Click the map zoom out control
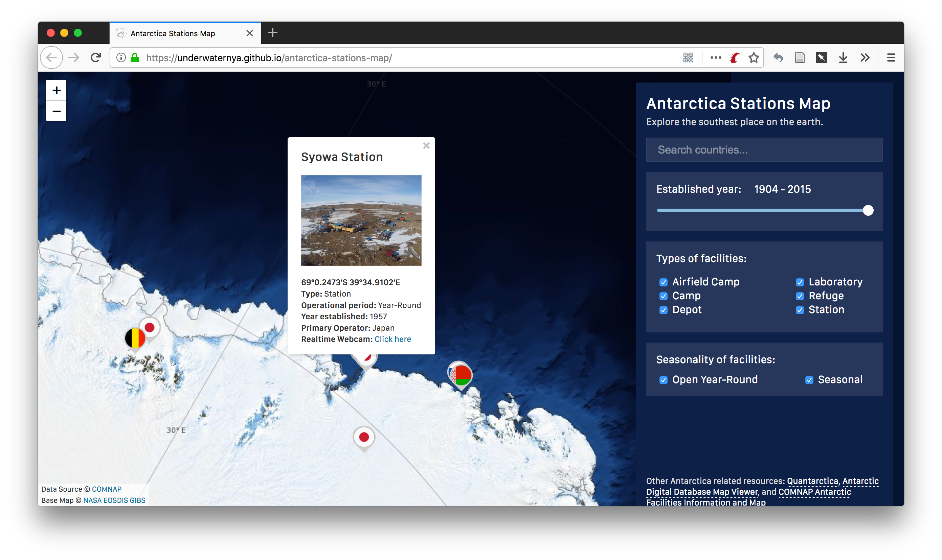 point(56,111)
